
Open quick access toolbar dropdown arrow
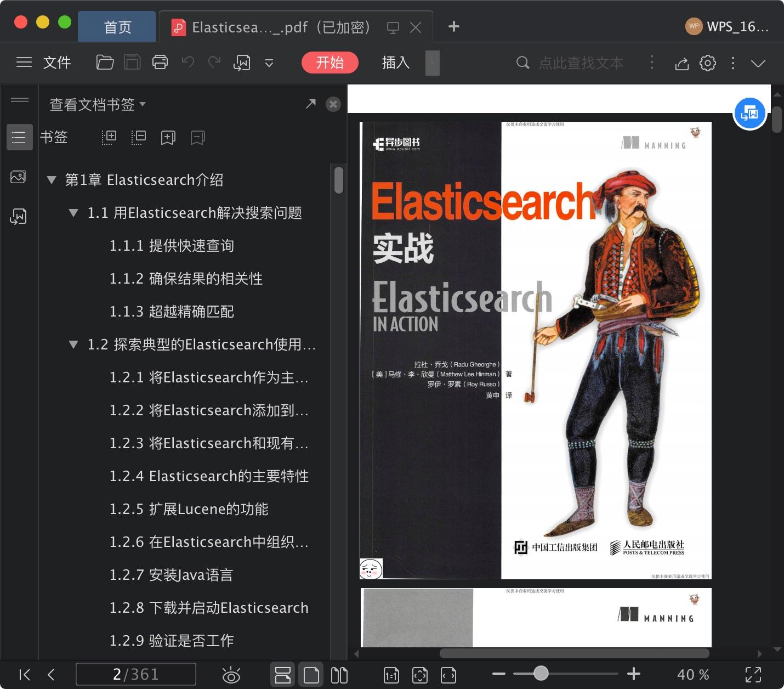[269, 63]
